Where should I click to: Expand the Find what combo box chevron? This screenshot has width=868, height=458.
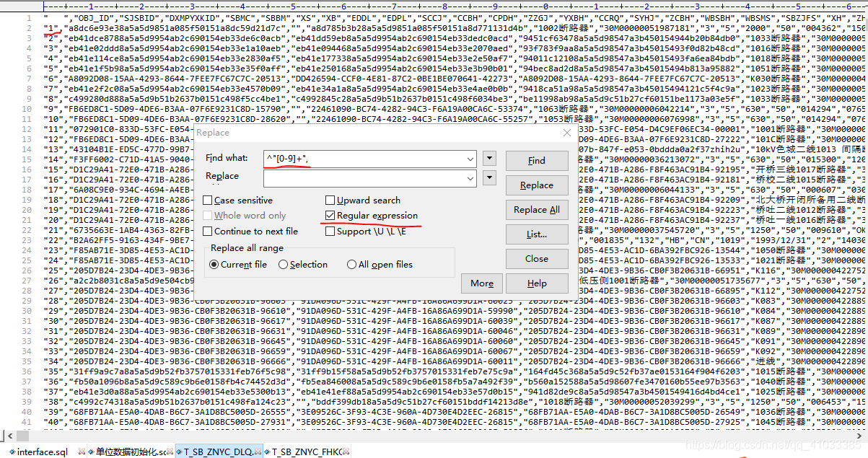[469, 158]
